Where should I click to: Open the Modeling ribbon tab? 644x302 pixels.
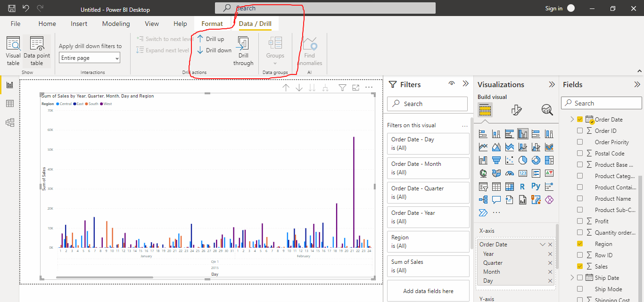(116, 24)
